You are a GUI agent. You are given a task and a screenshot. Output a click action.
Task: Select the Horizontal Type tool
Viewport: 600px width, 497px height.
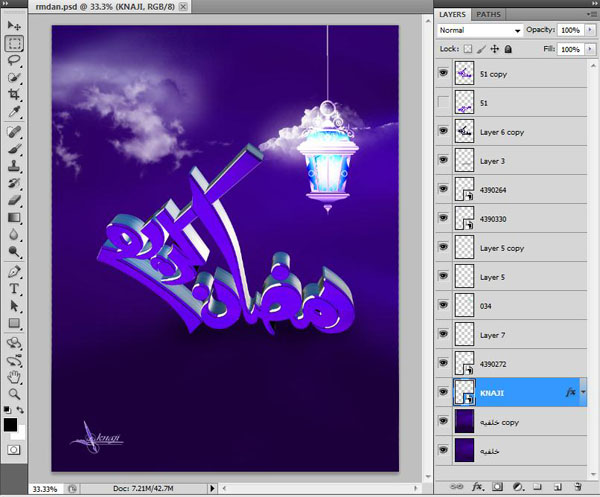15,288
